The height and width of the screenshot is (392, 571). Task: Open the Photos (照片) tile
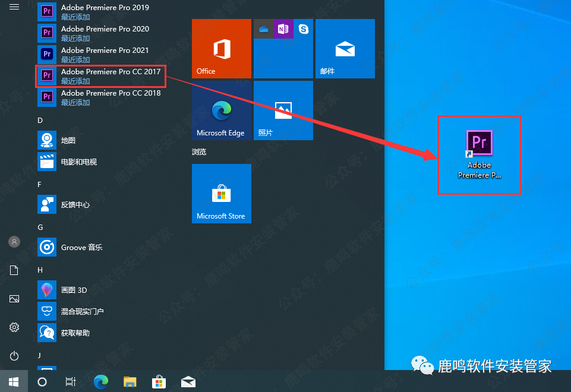283,110
